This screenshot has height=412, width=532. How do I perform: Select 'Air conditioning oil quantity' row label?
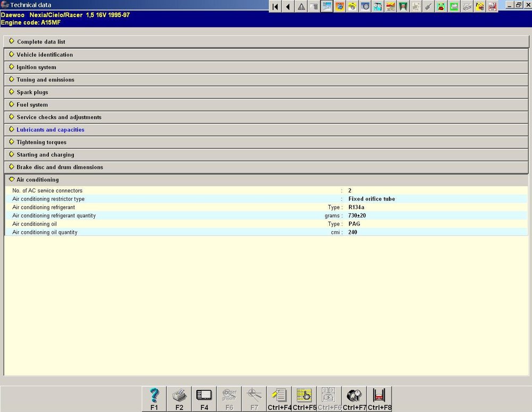click(x=45, y=232)
